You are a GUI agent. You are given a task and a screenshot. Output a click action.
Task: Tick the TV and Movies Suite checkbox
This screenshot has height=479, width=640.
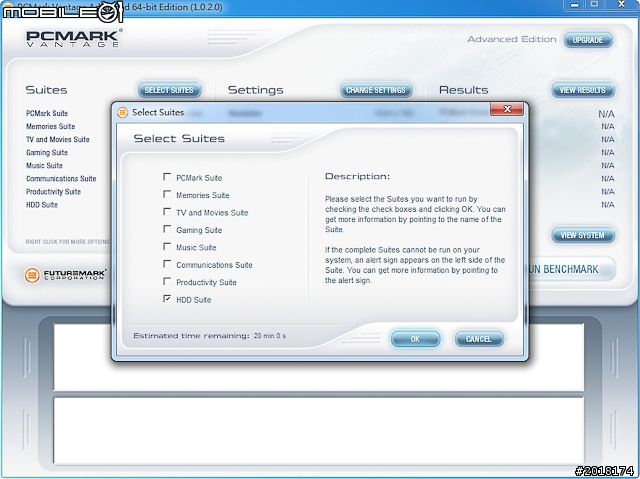coord(167,212)
